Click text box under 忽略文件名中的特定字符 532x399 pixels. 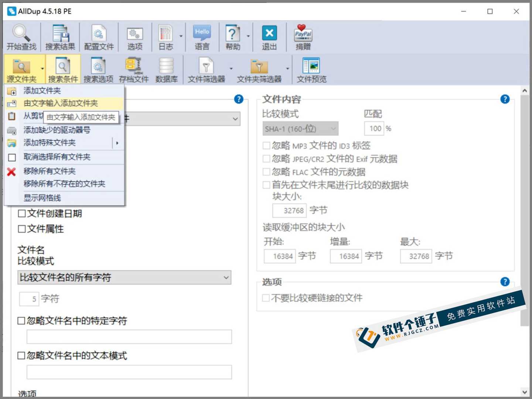coord(129,337)
